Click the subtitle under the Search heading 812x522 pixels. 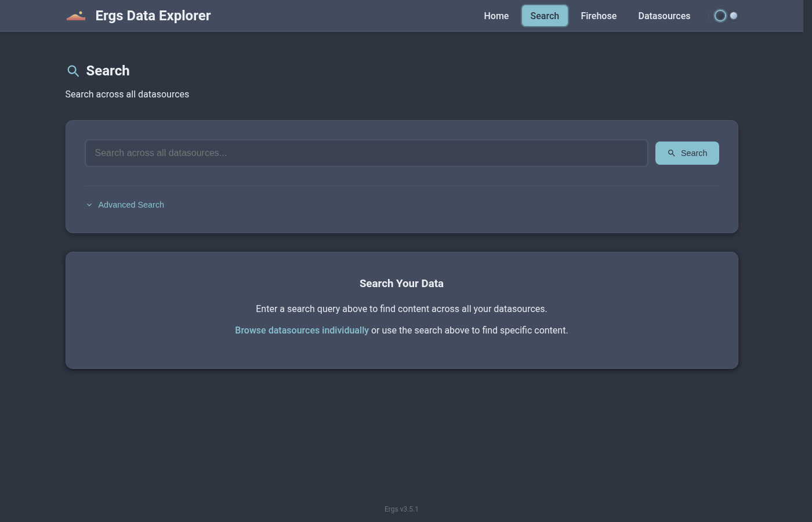(x=127, y=94)
